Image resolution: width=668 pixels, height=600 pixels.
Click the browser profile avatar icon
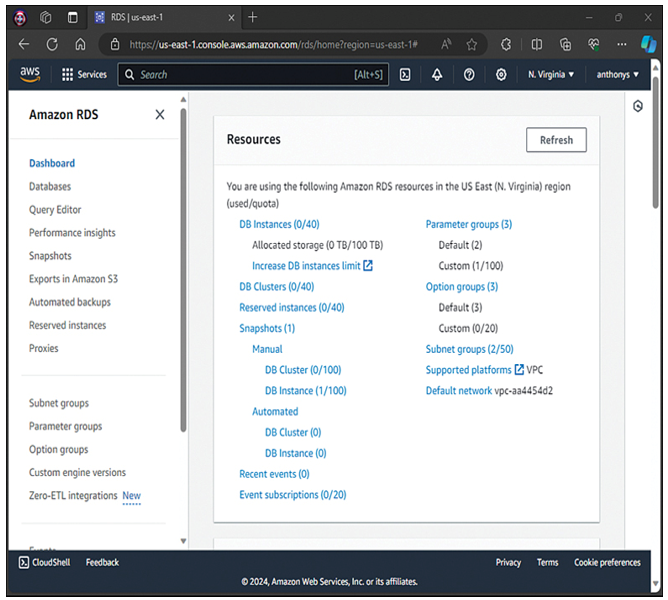point(20,17)
